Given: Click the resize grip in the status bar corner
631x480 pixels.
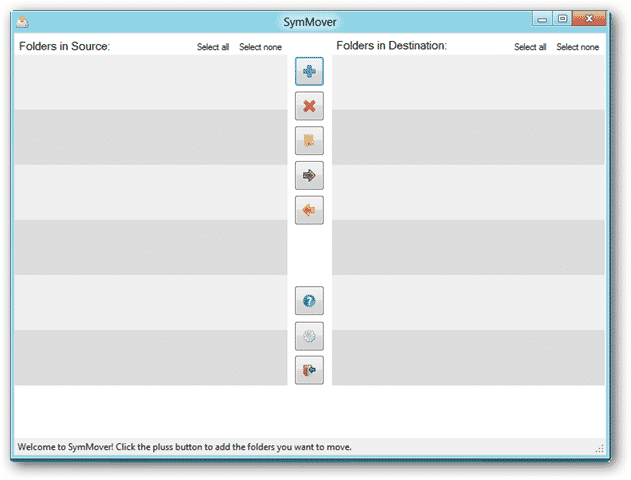Looking at the screenshot, I should point(600,449).
